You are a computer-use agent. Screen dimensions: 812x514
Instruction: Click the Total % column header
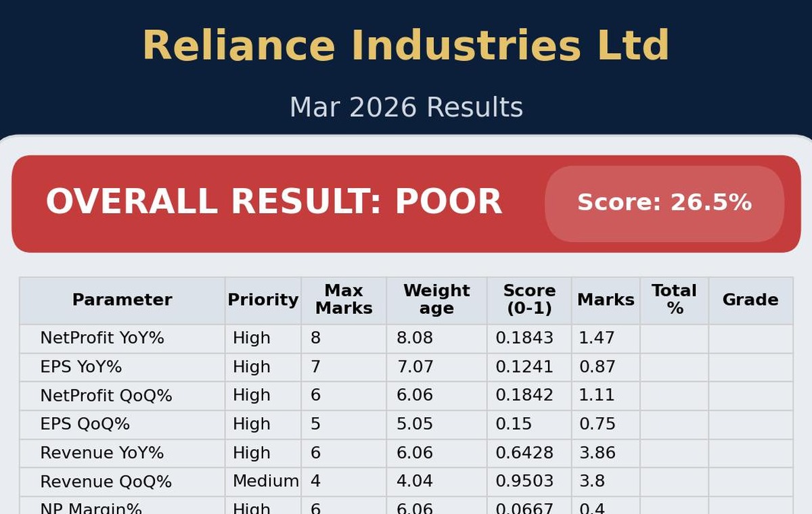(x=674, y=300)
